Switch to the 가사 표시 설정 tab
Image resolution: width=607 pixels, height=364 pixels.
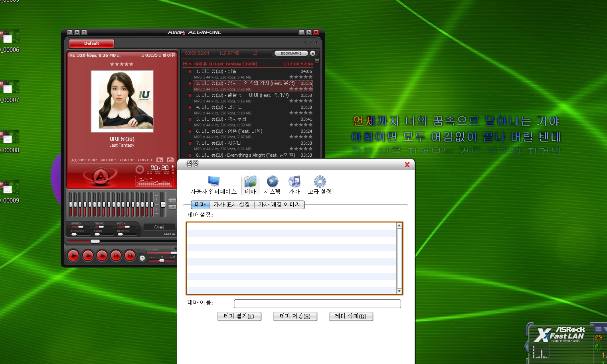(231, 205)
